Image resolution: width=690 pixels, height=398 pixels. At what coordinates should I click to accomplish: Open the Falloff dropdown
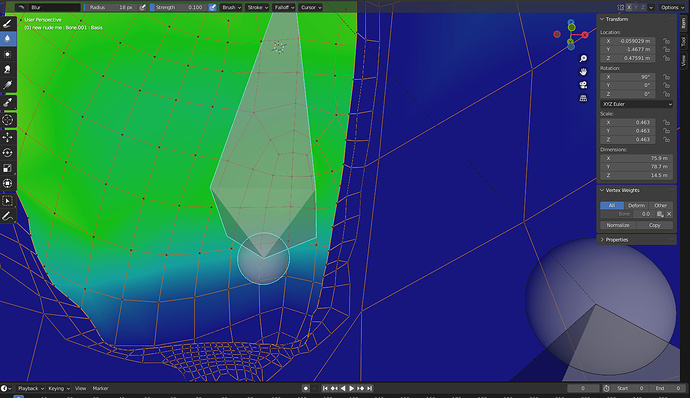pos(284,7)
